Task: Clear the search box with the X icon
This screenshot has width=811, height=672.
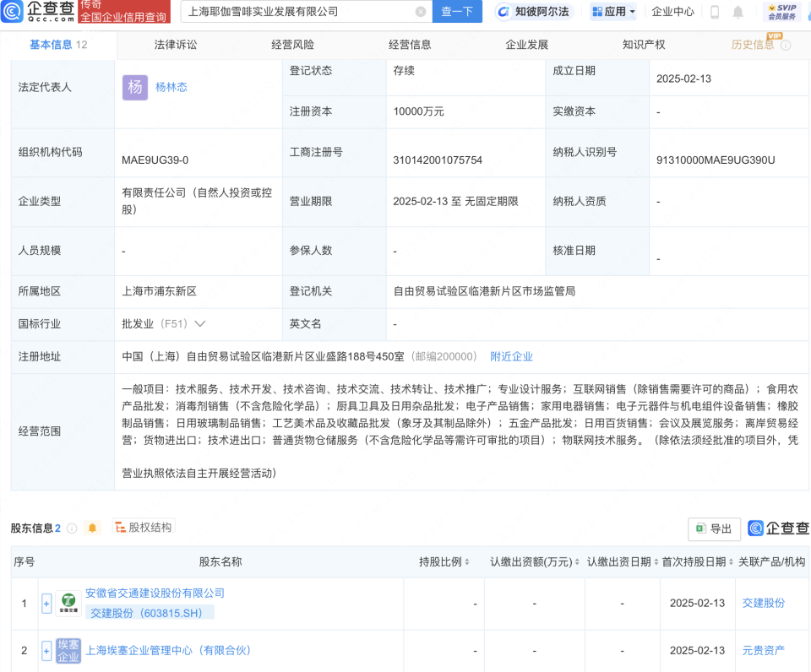Action: click(x=421, y=11)
